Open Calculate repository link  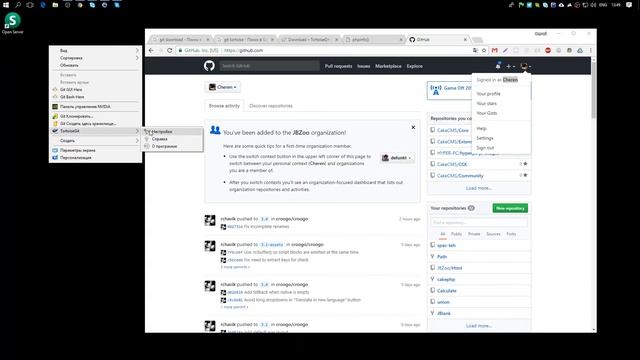[x=447, y=291]
